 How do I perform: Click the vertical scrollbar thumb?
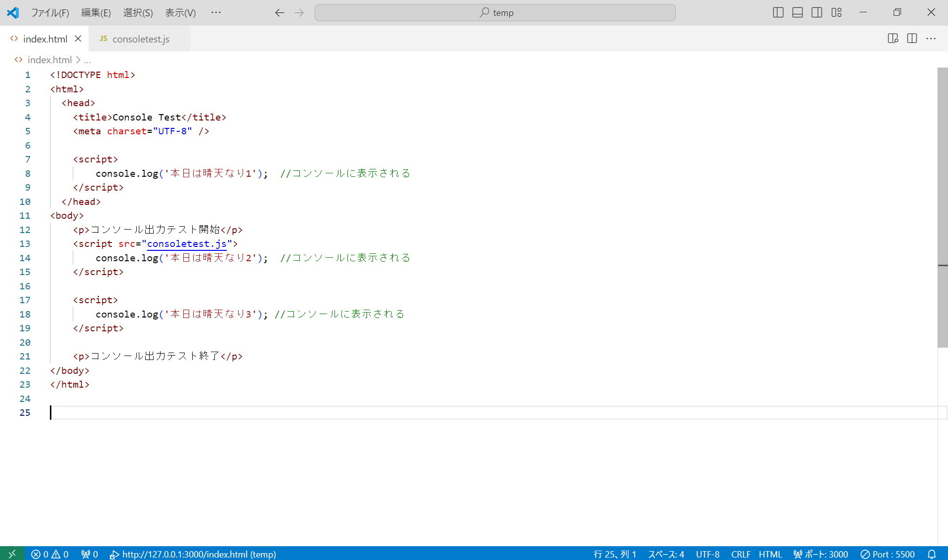click(x=943, y=207)
